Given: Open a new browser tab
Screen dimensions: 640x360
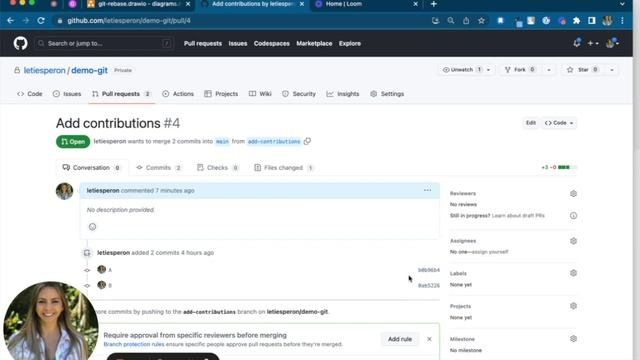Looking at the screenshot, I should [433, 4].
